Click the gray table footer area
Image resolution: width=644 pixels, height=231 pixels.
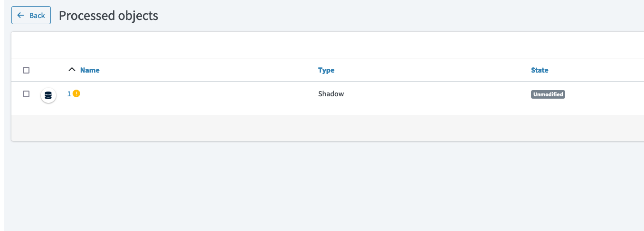323,128
